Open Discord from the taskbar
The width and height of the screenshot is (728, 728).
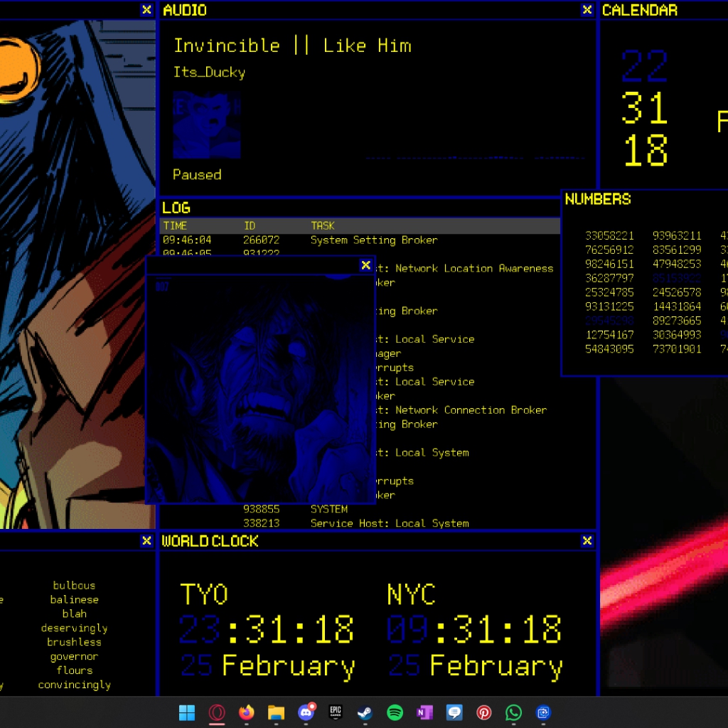tap(306, 712)
